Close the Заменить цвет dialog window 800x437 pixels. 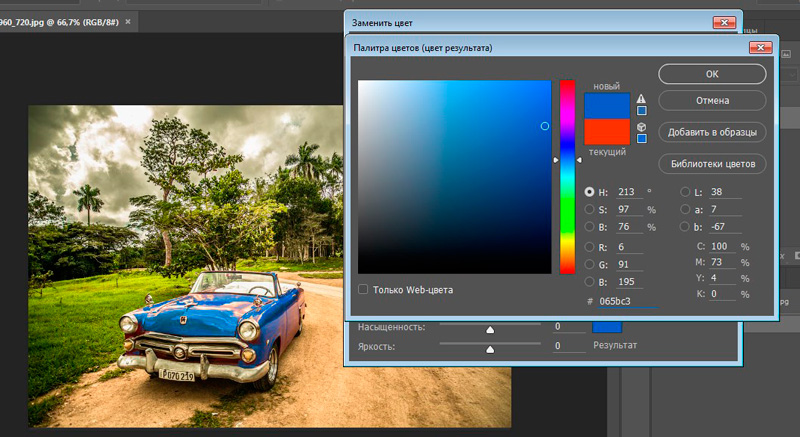724,21
